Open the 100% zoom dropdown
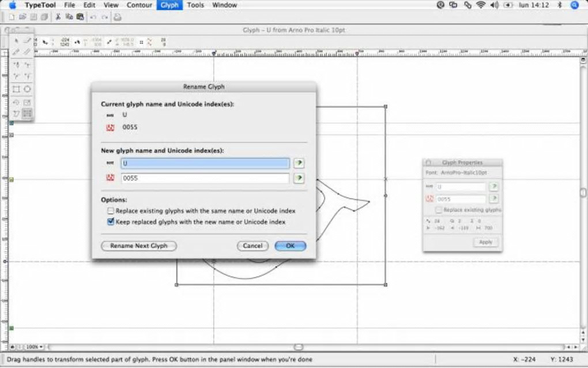588x368 pixels. point(34,347)
